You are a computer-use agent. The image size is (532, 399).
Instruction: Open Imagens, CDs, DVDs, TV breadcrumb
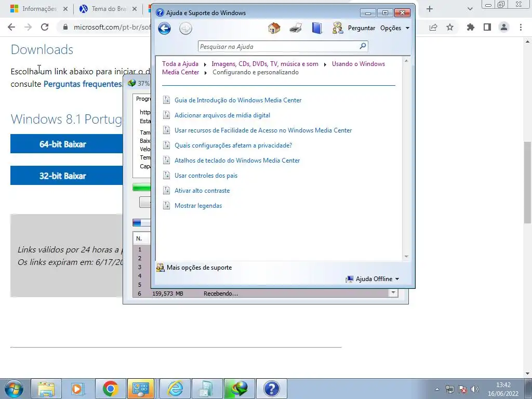265,64
